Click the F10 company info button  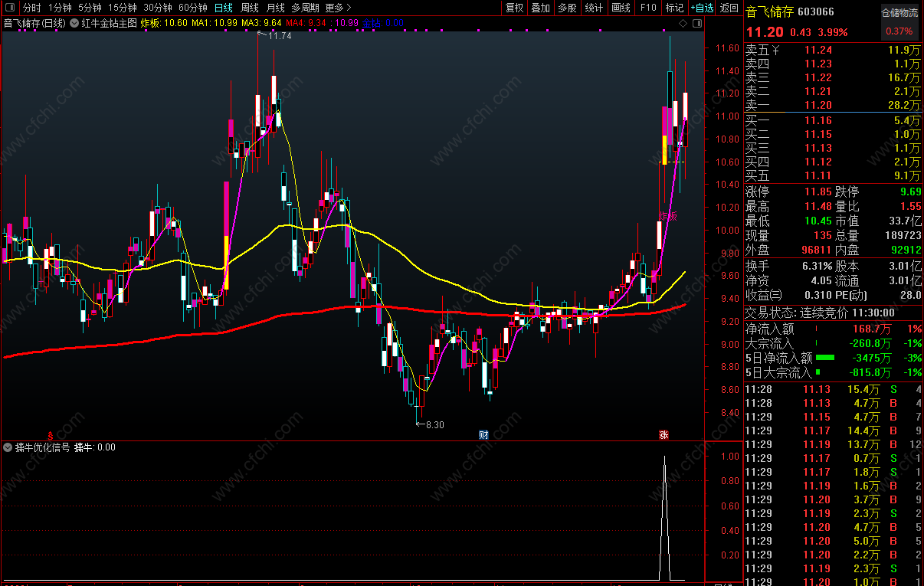tap(648, 8)
